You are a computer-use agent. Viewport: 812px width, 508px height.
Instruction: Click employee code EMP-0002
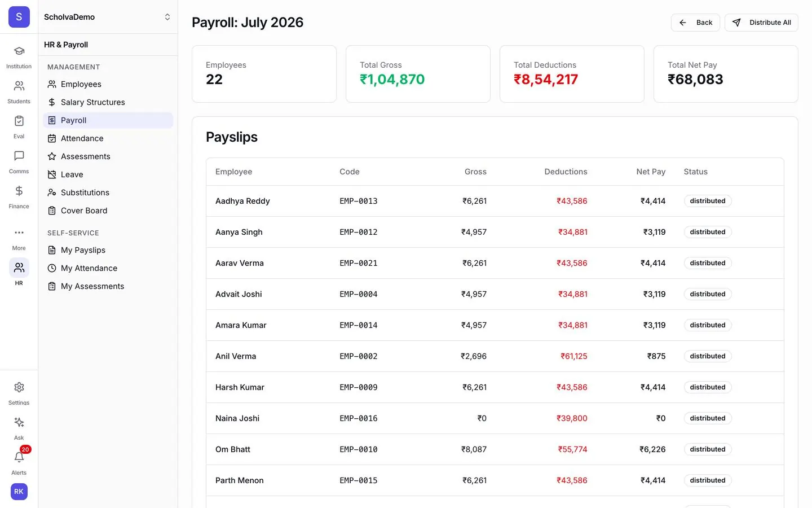(x=359, y=356)
